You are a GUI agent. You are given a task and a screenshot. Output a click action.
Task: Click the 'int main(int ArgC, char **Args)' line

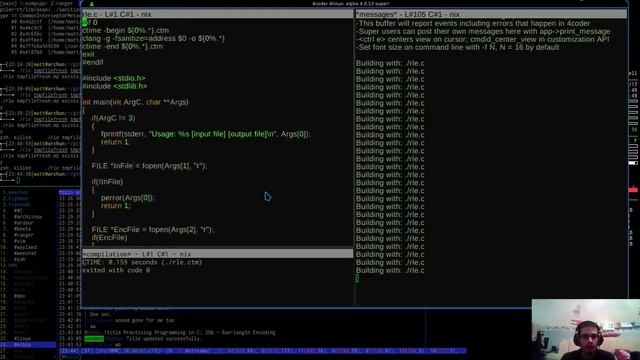[x=135, y=102]
